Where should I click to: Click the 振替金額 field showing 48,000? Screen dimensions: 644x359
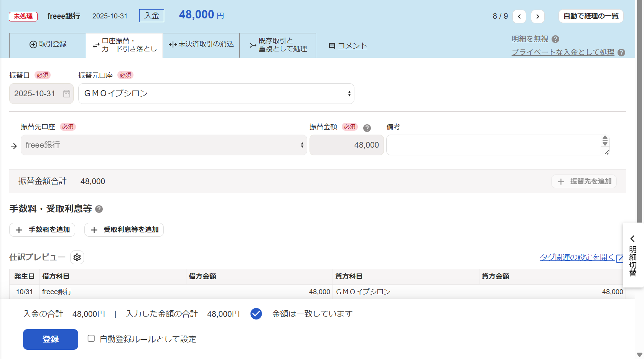[x=347, y=145]
